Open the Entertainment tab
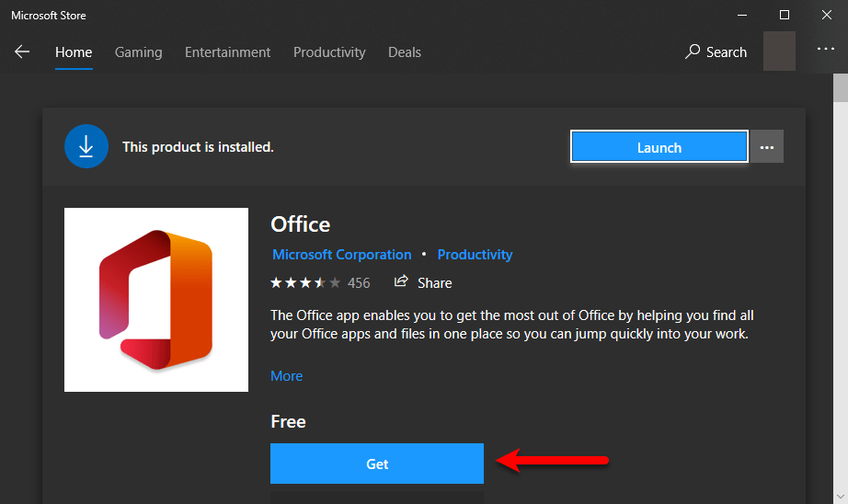Screen dimensions: 848x504 pos(228,52)
